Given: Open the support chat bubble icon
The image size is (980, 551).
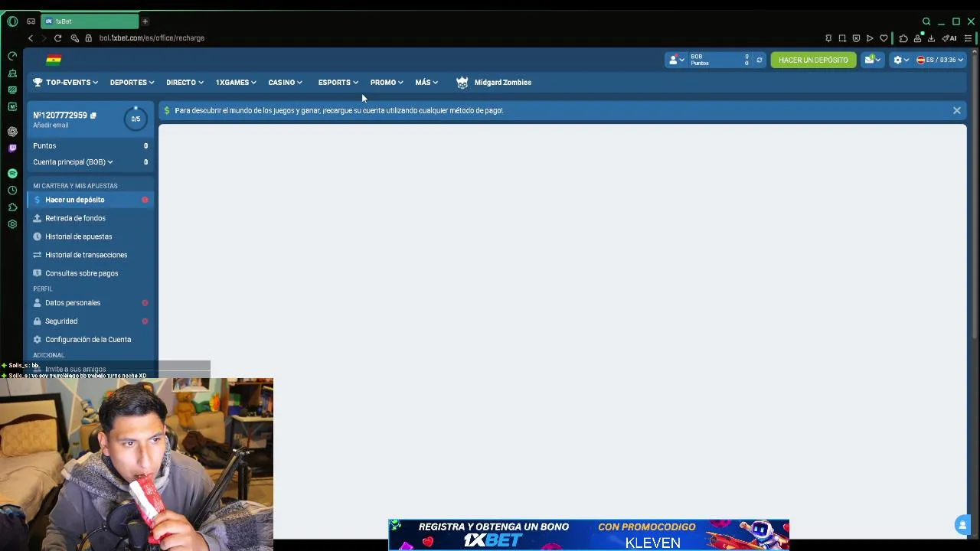Looking at the screenshot, I should click(962, 524).
